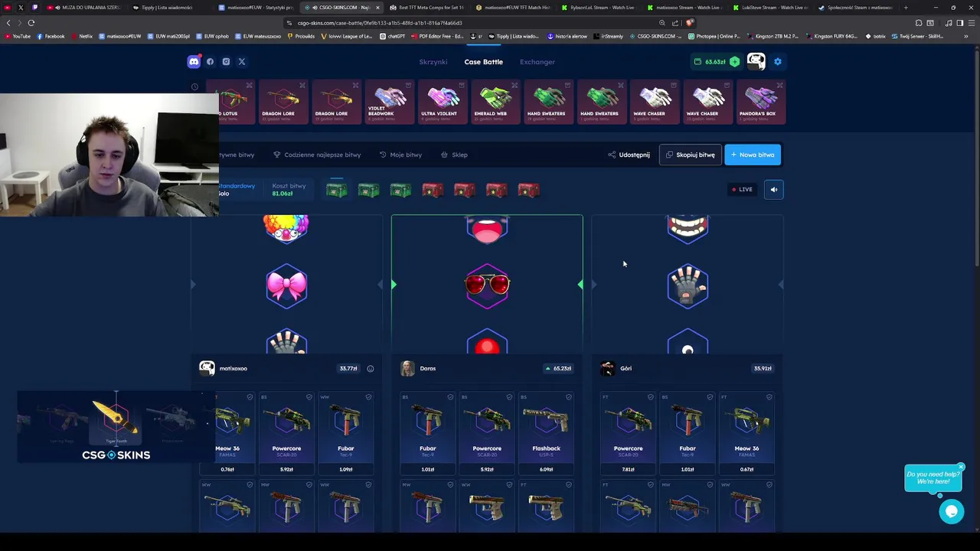Select the first red case icon

tap(433, 190)
